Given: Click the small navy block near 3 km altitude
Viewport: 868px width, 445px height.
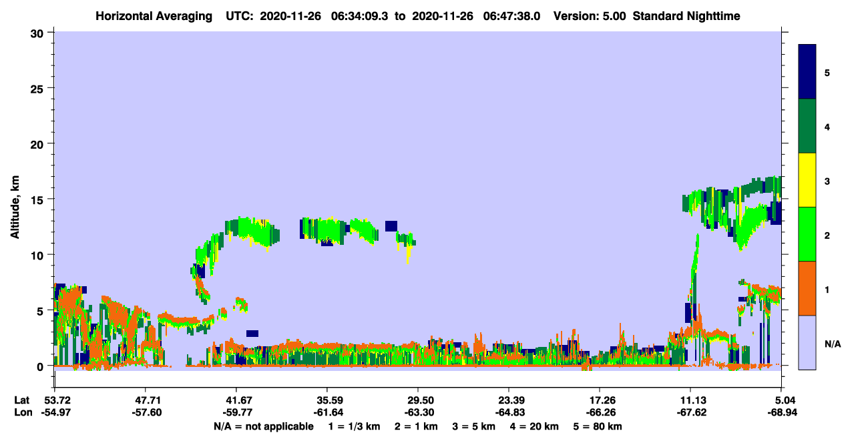Looking at the screenshot, I should (x=252, y=334).
